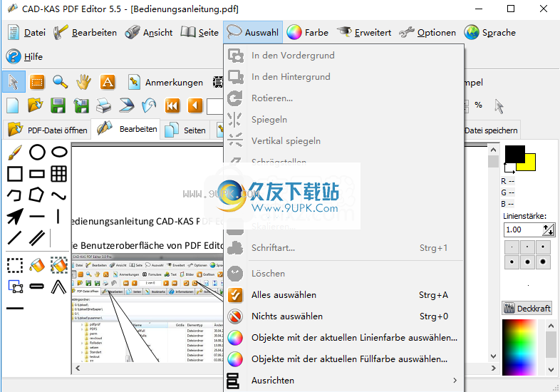560x392 pixels.
Task: Select the largest line dot size
Action: coord(543,262)
